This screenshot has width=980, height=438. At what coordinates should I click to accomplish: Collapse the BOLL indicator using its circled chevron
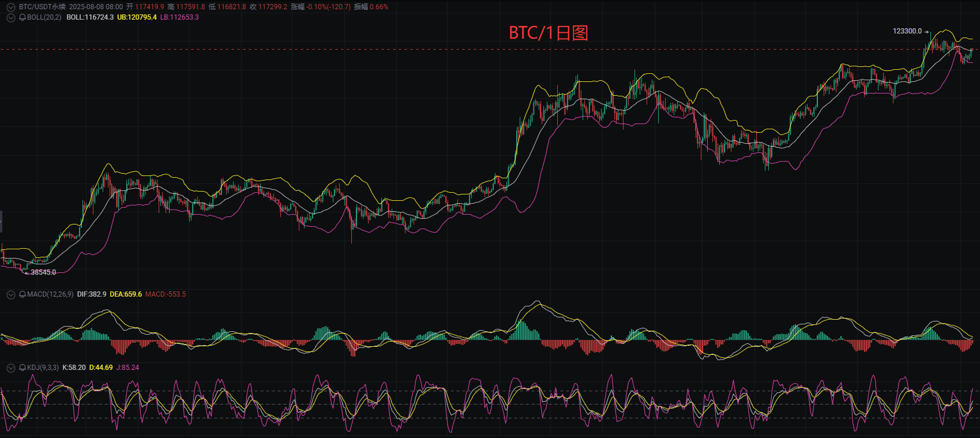pyautogui.click(x=10, y=17)
